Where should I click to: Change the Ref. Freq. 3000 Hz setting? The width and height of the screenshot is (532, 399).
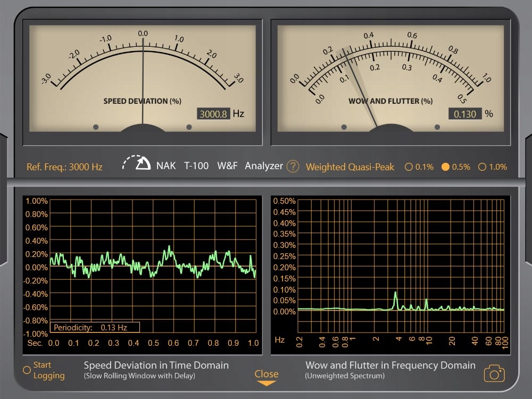point(64,167)
